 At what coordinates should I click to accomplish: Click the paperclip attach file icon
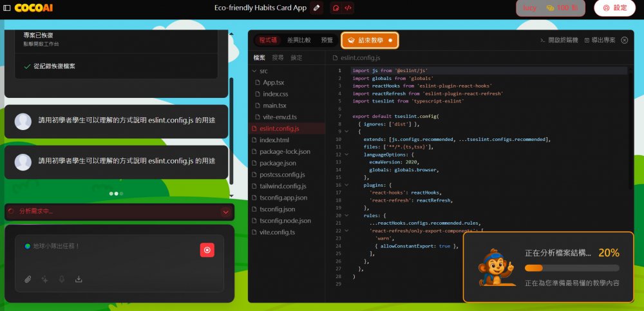(x=28, y=279)
